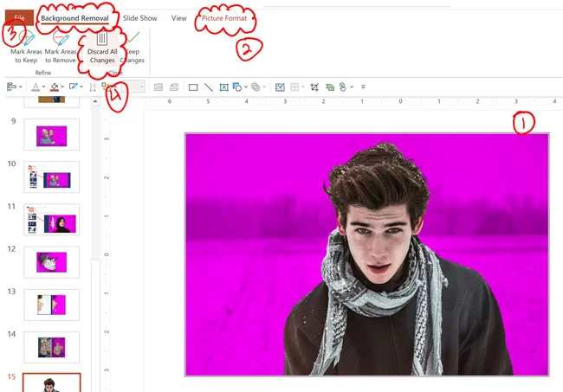Image resolution: width=563 pixels, height=392 pixels.
Task: Switch to the Background Removal tab
Action: click(x=74, y=18)
